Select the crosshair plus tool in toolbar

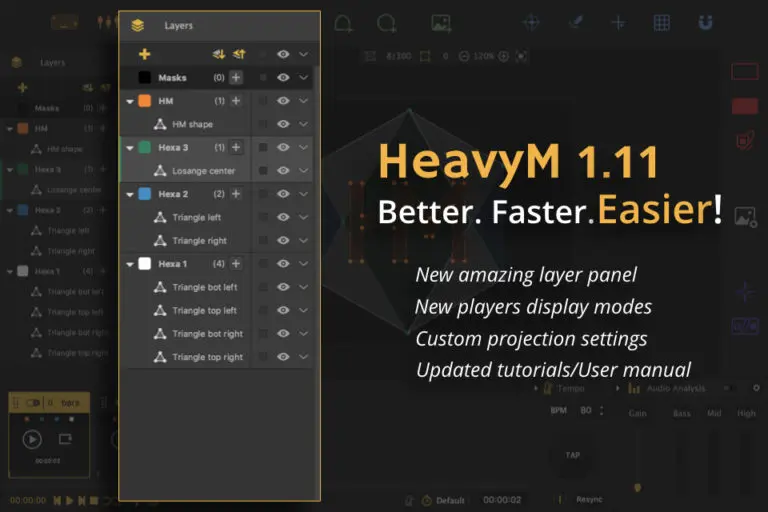[619, 23]
